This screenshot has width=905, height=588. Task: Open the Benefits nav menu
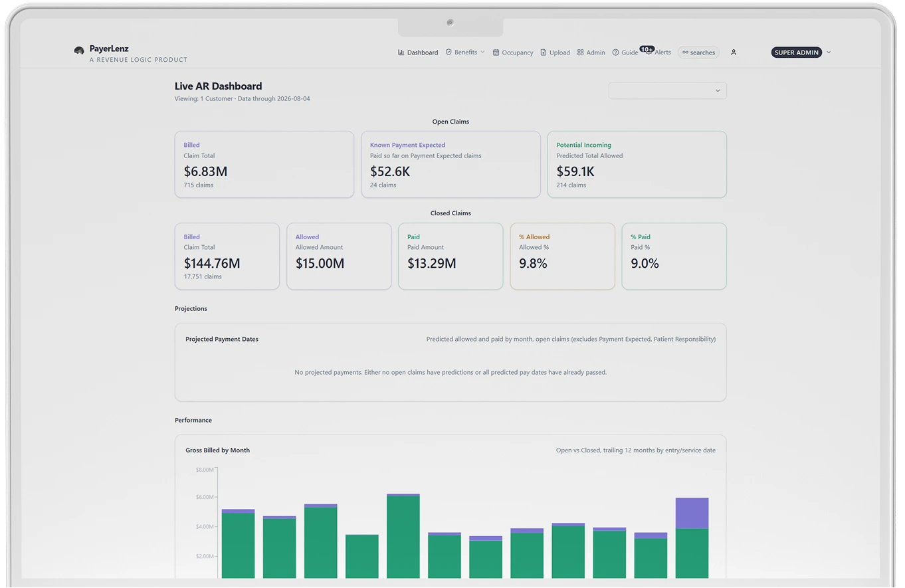(465, 52)
